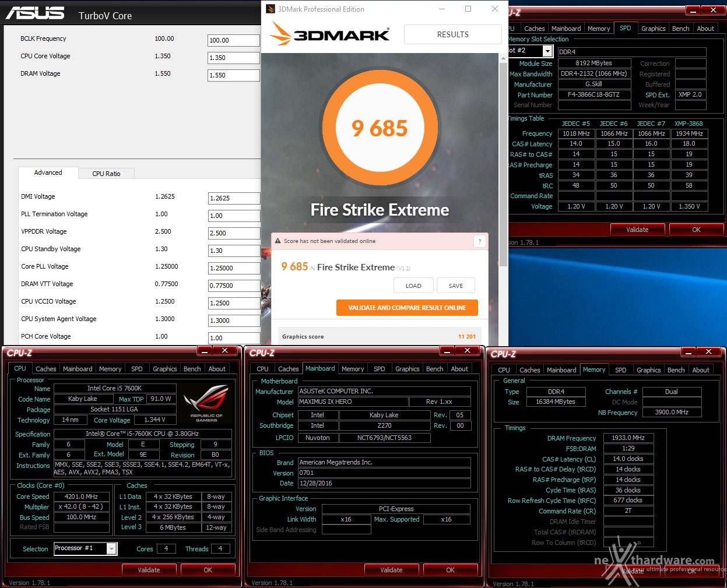
Task: Click the "DDR4-2132 (1066 MHz)" max bandwidth value
Action: (594, 73)
